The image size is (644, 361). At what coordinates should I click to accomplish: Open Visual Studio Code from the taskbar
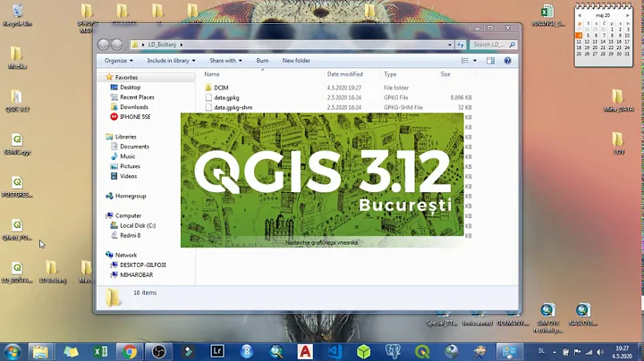(335, 351)
